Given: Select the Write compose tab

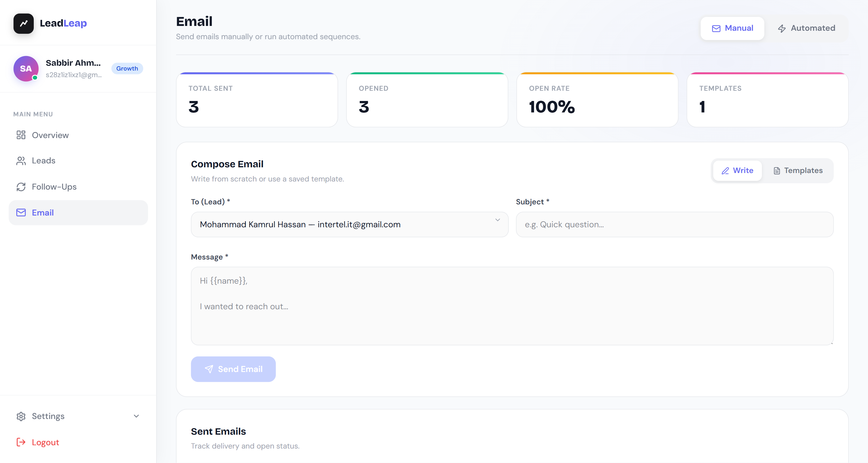Looking at the screenshot, I should pyautogui.click(x=737, y=171).
